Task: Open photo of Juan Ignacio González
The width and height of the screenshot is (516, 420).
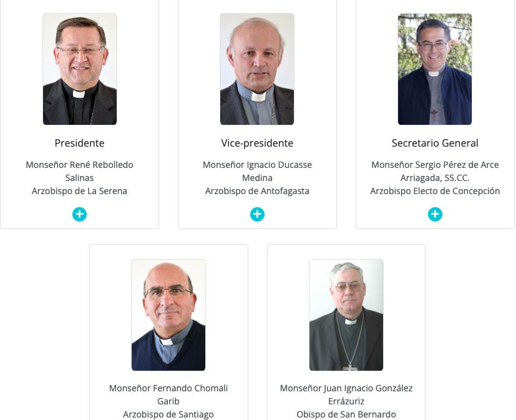Action: (346, 315)
